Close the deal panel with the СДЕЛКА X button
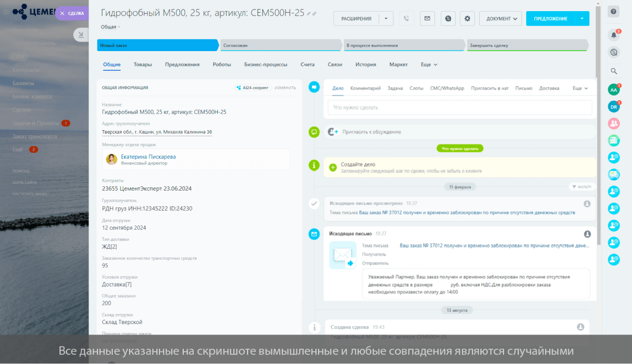Viewport: 632px width, 364px height. click(x=72, y=13)
